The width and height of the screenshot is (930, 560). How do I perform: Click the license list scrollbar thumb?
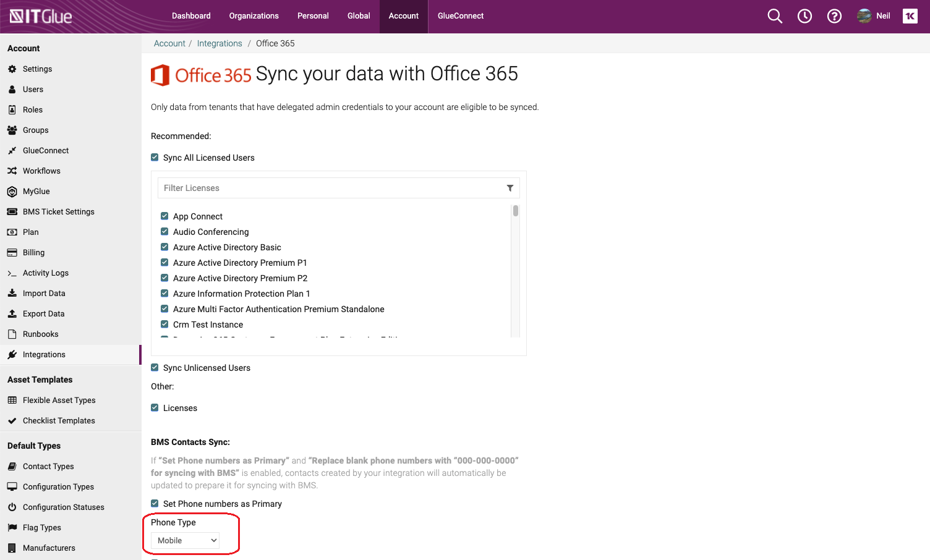[x=516, y=211]
